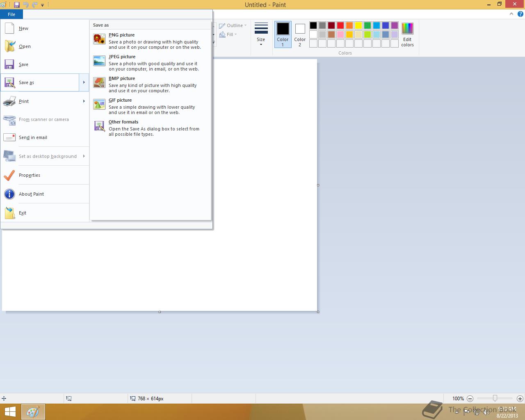This screenshot has height=420, width=525.
Task: Choose Save from the File menu
Action: (45, 64)
